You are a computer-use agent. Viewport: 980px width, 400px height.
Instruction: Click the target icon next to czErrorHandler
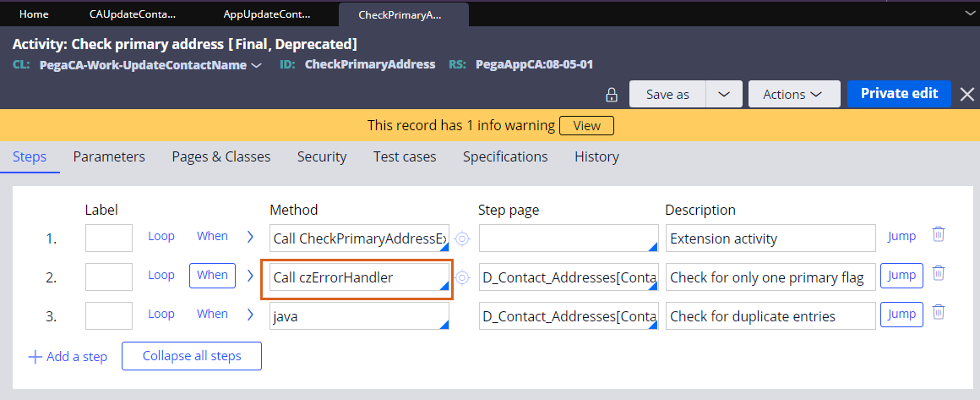(x=462, y=277)
